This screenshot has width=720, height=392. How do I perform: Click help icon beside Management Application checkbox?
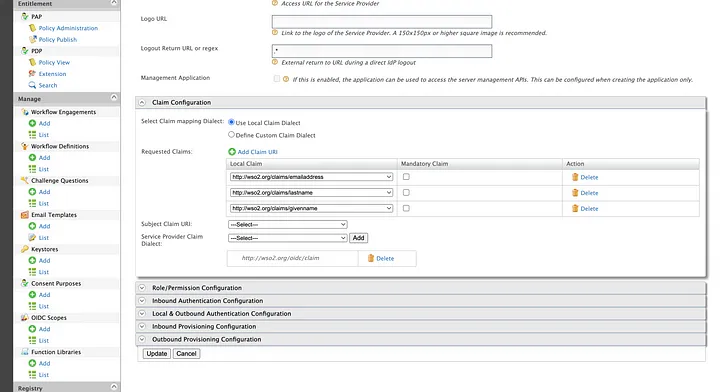coord(286,79)
